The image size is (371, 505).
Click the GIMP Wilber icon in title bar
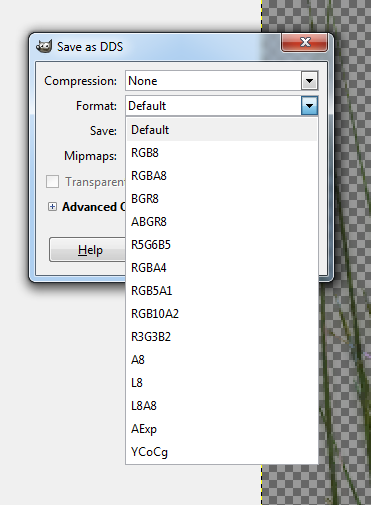click(x=44, y=46)
